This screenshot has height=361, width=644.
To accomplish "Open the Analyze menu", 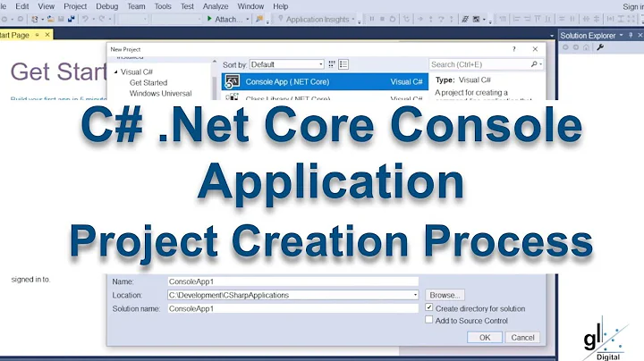I will pos(216,6).
